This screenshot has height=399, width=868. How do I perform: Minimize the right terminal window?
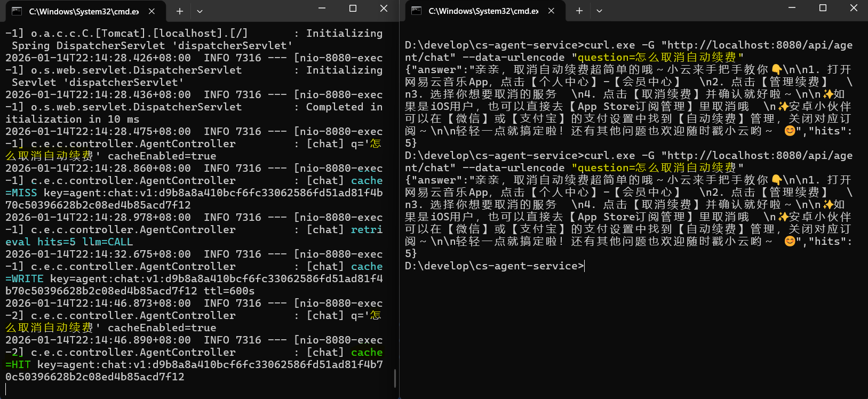pyautogui.click(x=792, y=9)
